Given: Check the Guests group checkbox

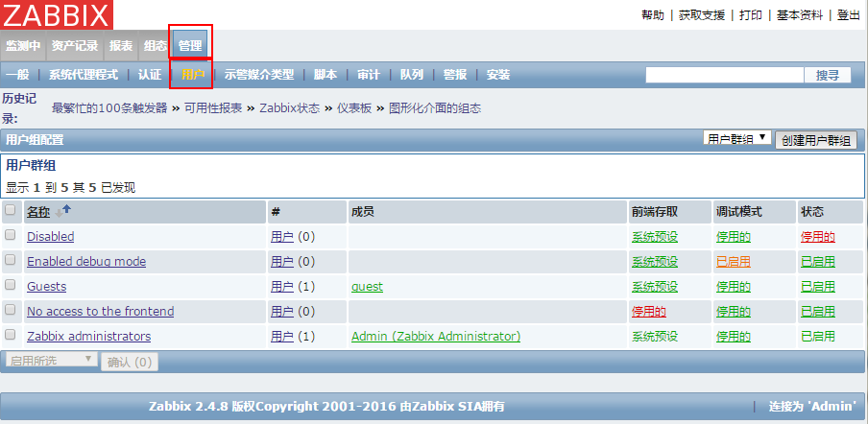Looking at the screenshot, I should pos(10,285).
